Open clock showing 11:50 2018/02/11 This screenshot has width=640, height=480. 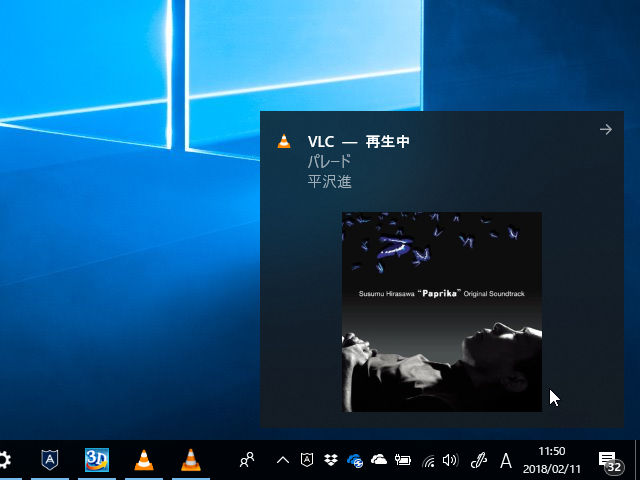point(552,460)
